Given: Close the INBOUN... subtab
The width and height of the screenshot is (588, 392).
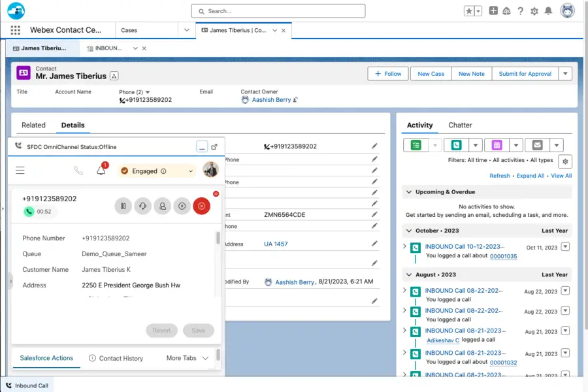Looking at the screenshot, I should tap(144, 48).
